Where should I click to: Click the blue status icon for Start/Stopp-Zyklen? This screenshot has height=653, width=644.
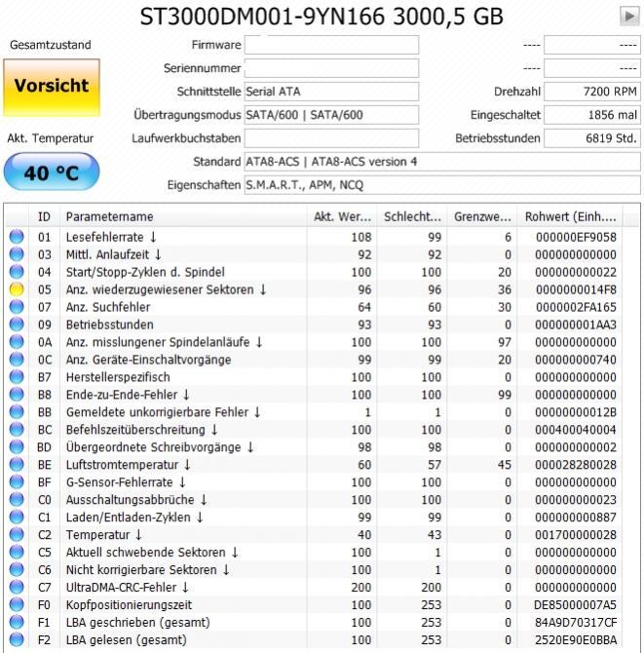tap(17, 272)
